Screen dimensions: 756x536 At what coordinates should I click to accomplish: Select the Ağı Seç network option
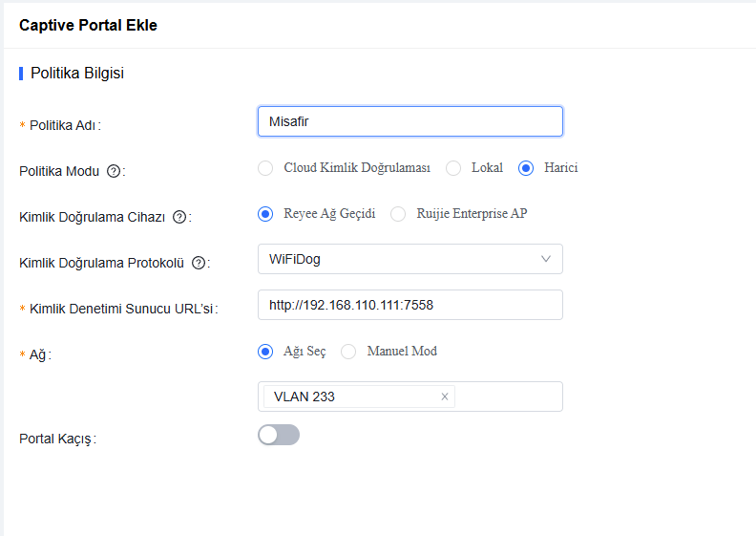pyautogui.click(x=265, y=352)
